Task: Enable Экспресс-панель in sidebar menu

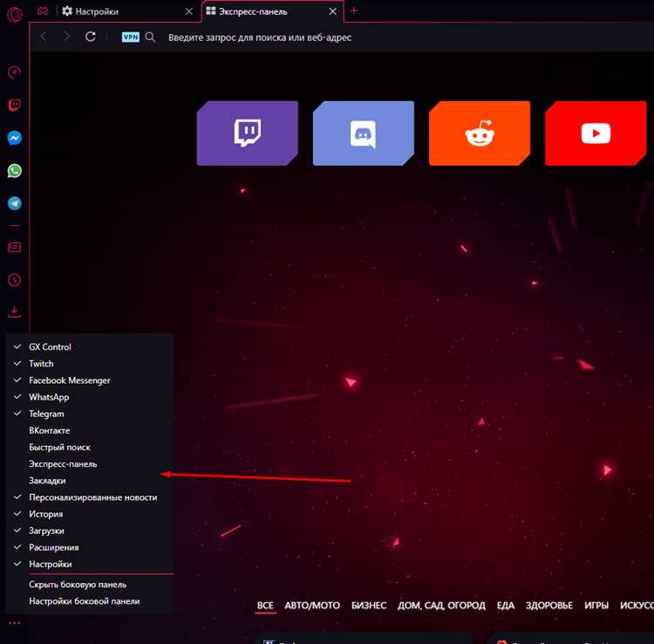Action: (90, 463)
